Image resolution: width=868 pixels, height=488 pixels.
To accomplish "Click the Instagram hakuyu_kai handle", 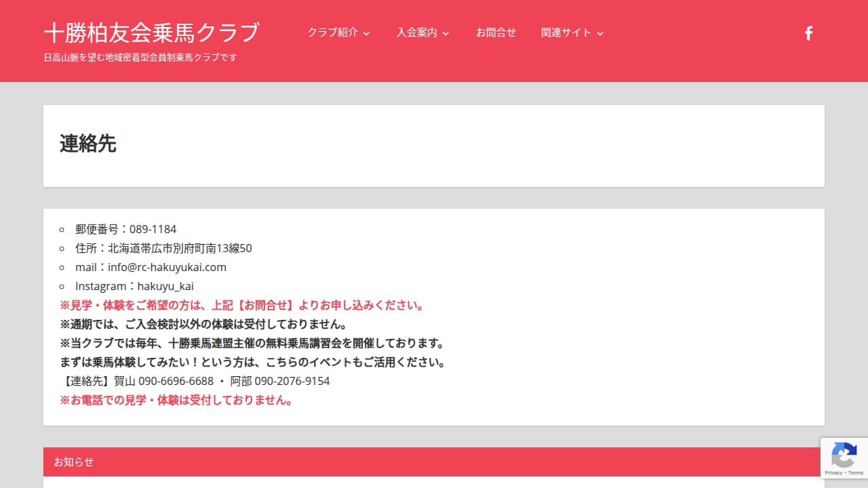I will coord(165,286).
